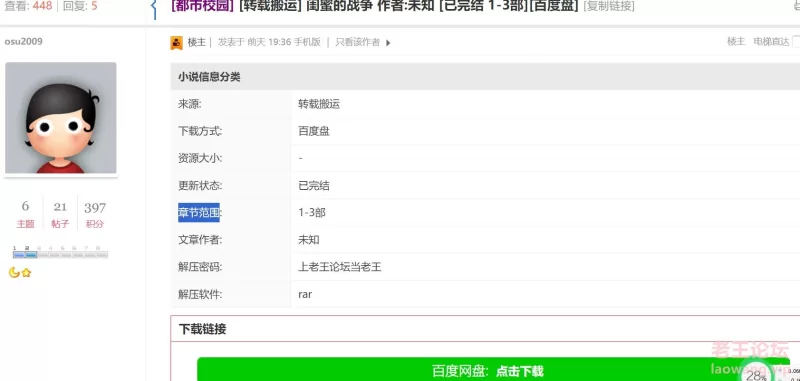Click the 电梯直达 floor jump input box
Image resolution: width=800 pixels, height=381 pixels.
point(796,42)
